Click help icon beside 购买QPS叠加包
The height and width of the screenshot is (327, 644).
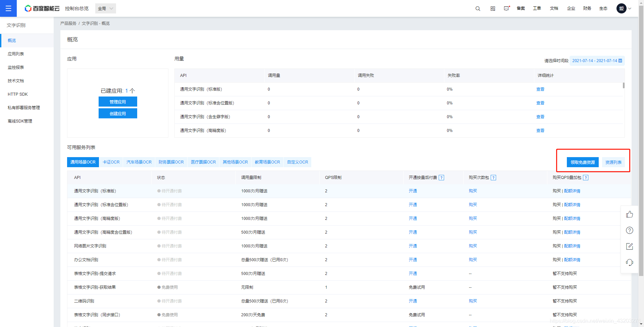[x=586, y=178]
